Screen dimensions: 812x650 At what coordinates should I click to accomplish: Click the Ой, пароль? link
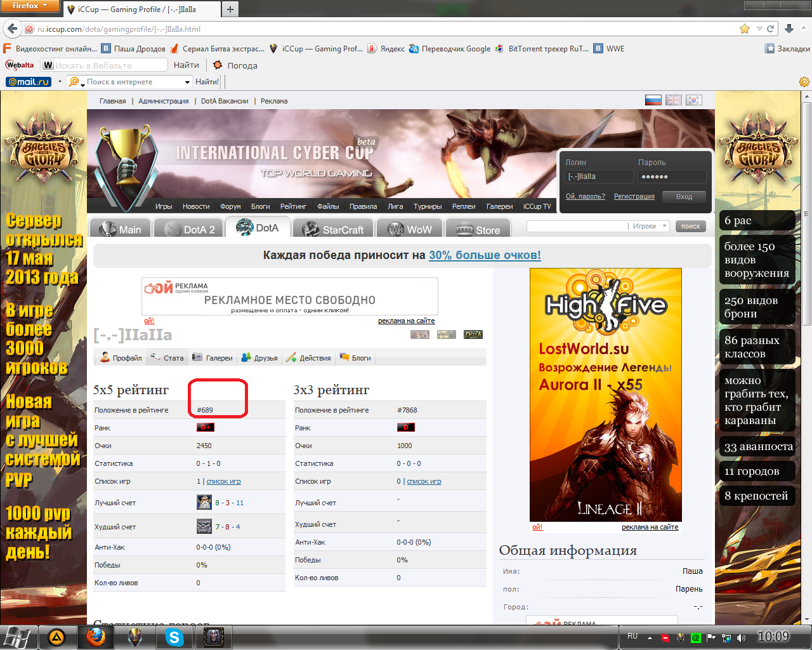585,196
